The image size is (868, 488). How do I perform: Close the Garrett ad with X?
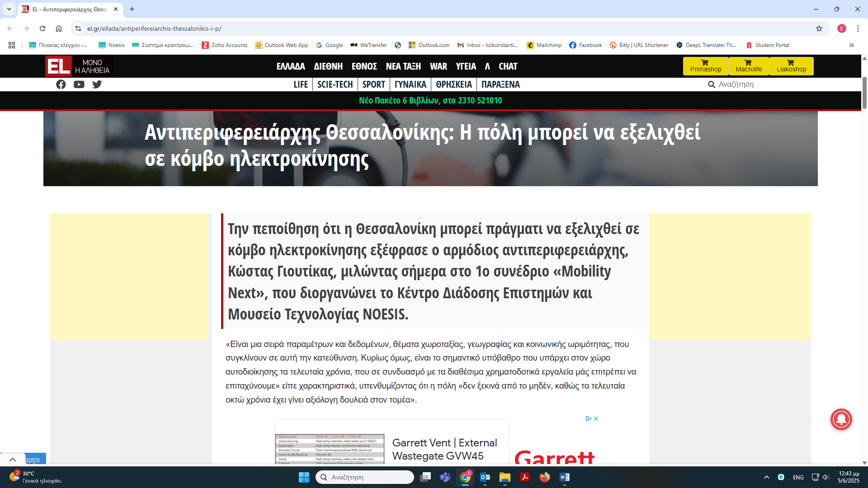point(596,418)
